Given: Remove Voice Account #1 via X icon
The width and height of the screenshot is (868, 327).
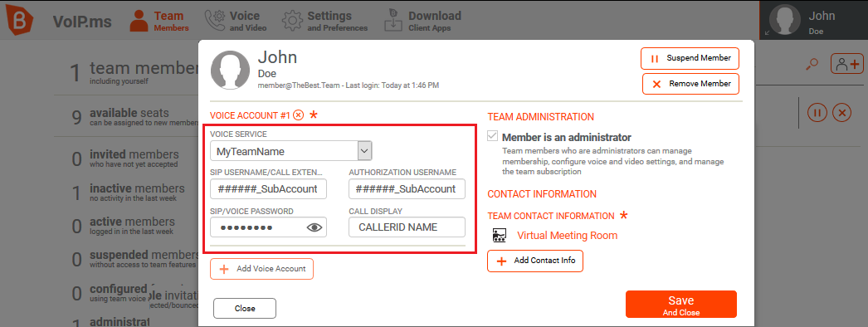Looking at the screenshot, I should [x=299, y=115].
